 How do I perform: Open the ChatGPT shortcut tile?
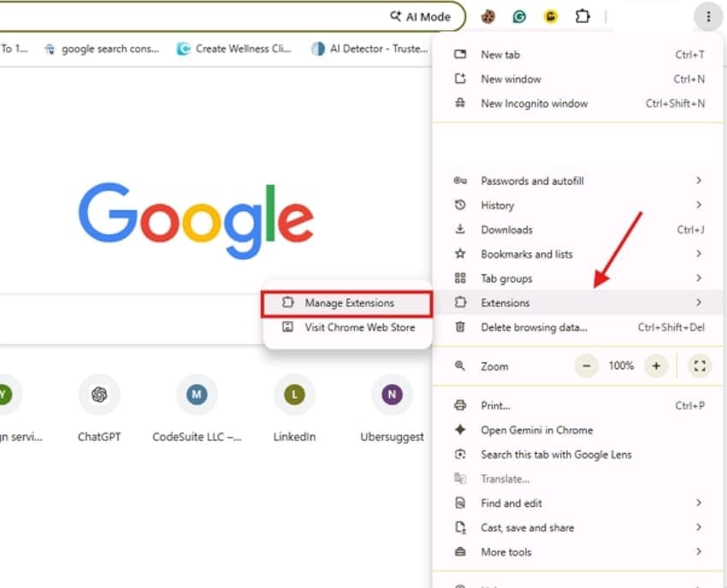[99, 409]
